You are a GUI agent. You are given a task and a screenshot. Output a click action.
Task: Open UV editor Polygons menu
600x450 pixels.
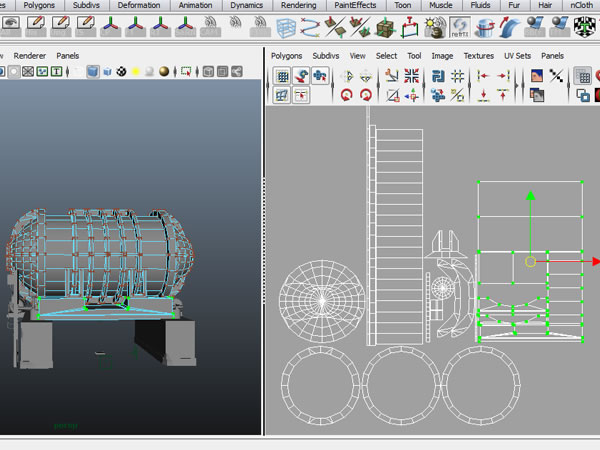click(x=287, y=56)
